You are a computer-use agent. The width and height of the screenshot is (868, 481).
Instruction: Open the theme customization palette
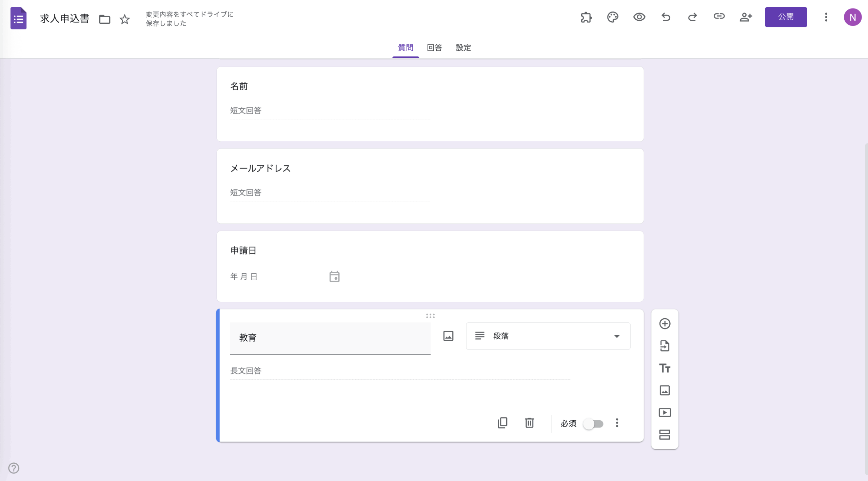coord(612,17)
